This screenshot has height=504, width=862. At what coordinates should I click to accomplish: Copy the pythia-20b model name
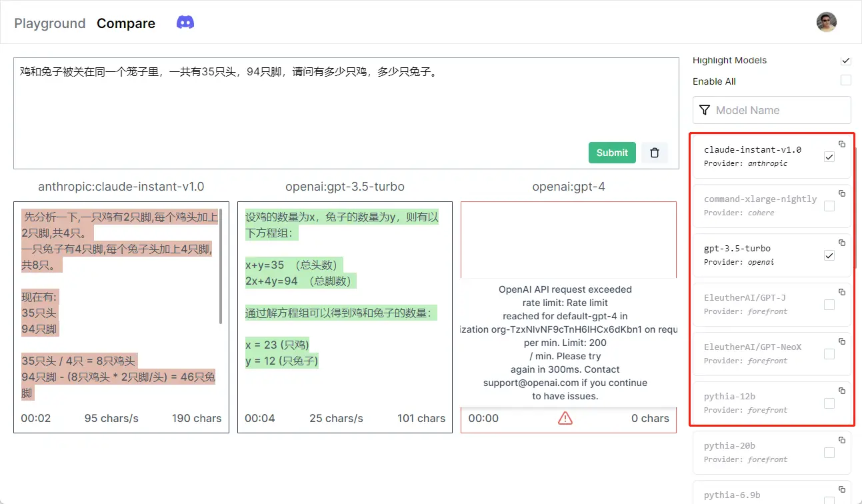click(x=842, y=440)
